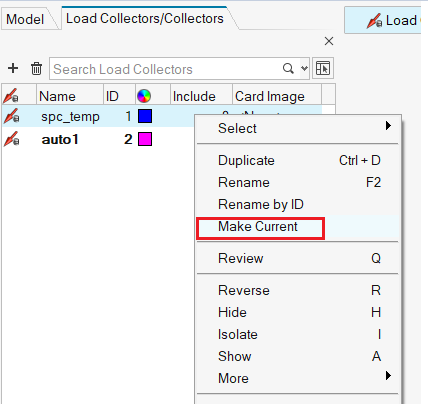Click the color wheel column header
The width and height of the screenshot is (428, 410).
coord(144,96)
